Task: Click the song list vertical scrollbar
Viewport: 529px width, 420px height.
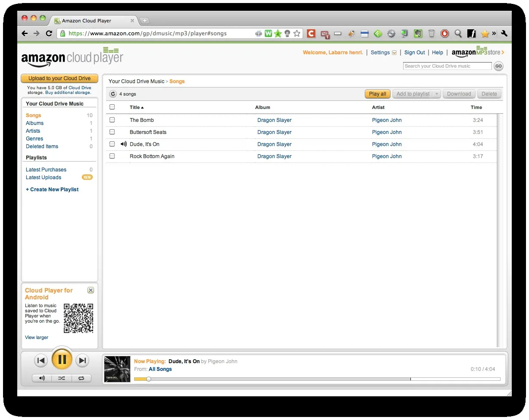Action: (x=499, y=230)
